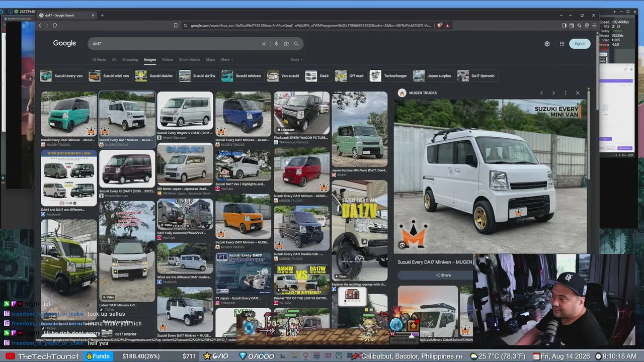This screenshot has width=644, height=362.
Task: Clear the search box with the X icon
Action: tap(264, 44)
